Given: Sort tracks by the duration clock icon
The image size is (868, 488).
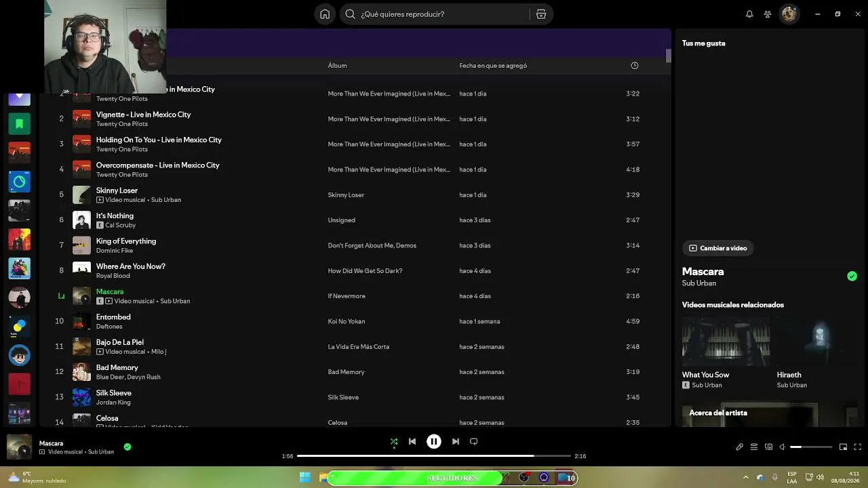Looking at the screenshot, I should tap(635, 66).
